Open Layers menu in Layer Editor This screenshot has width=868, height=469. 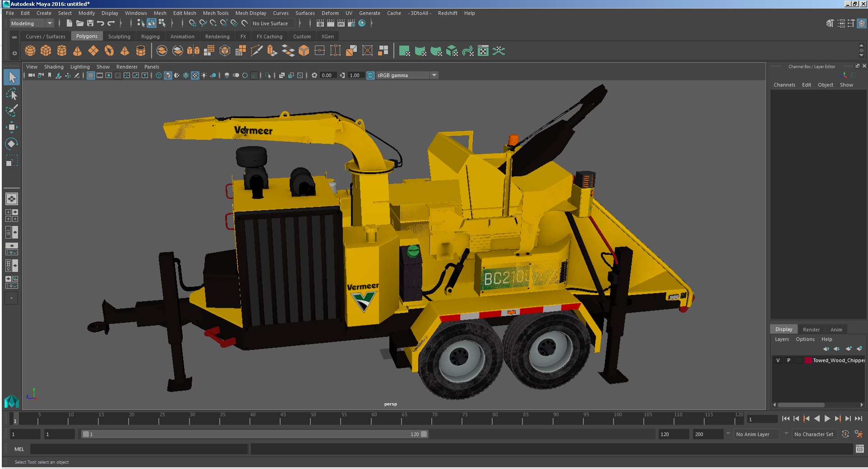[x=782, y=339]
